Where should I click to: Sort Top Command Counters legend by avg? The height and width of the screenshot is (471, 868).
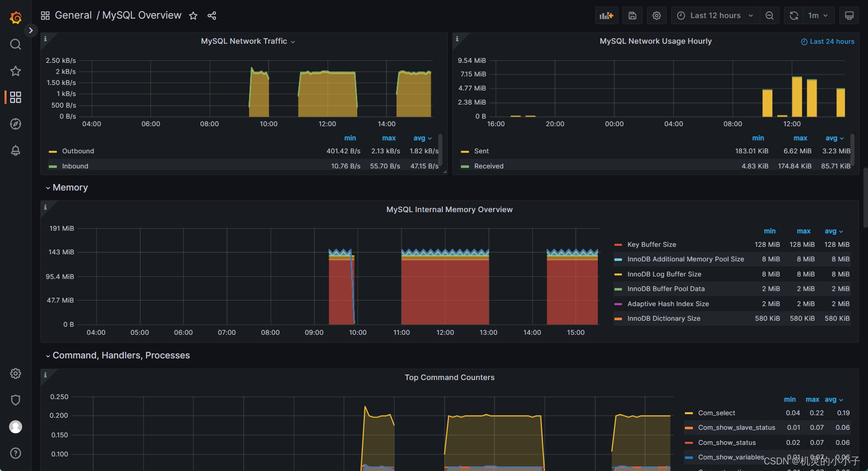click(834, 399)
